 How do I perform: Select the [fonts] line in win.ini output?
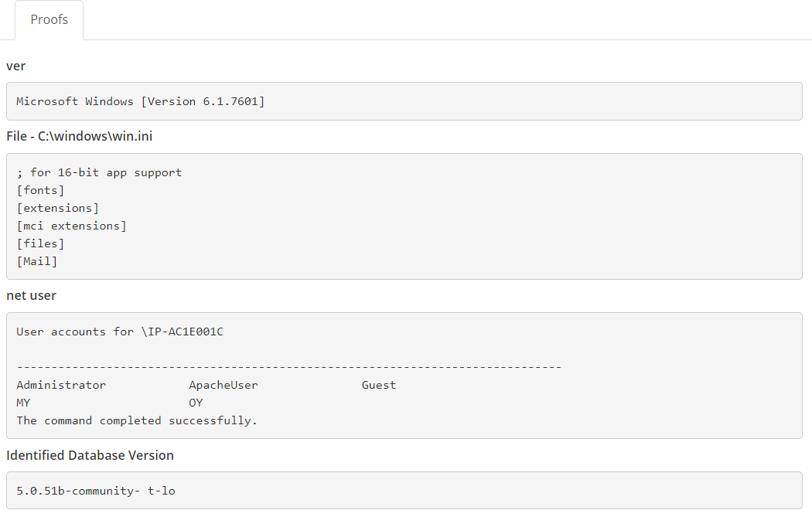[40, 190]
